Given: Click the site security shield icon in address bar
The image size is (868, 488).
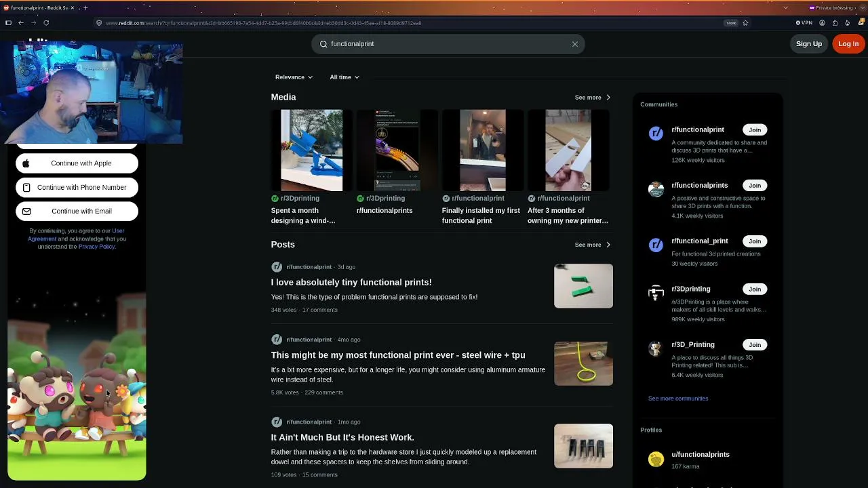Looking at the screenshot, I should [99, 23].
